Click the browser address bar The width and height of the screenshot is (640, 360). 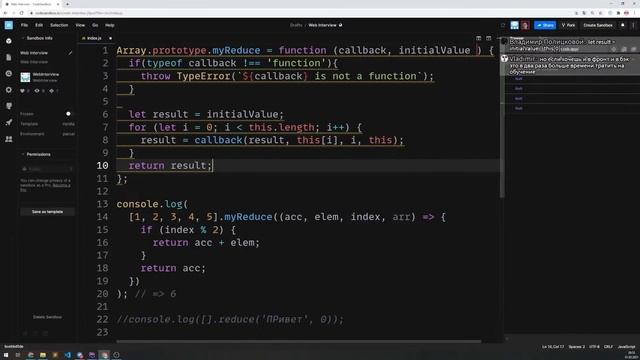click(x=302, y=13)
